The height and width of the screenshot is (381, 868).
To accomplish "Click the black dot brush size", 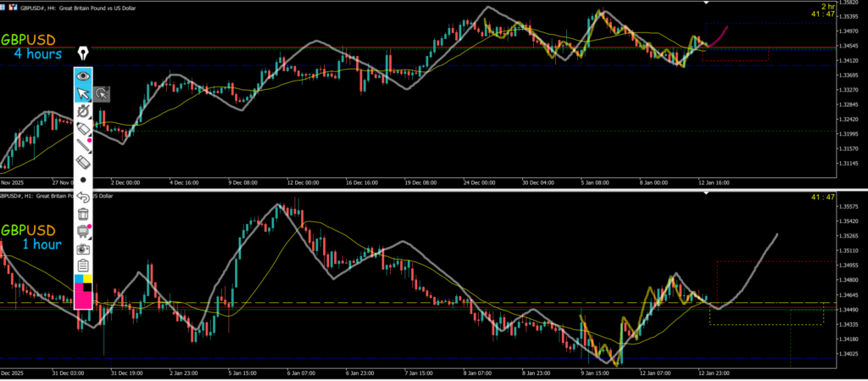I will click(x=83, y=180).
